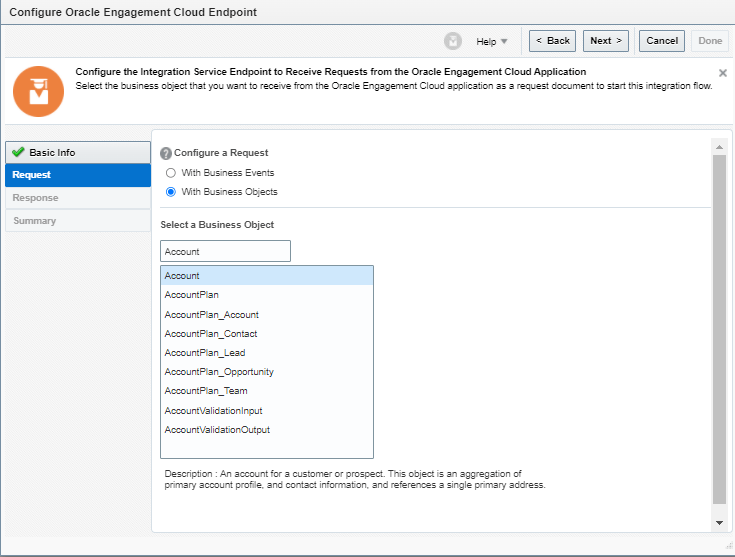Select AccountPlan from the business object list
Screen dimensions: 735x557
click(x=192, y=295)
